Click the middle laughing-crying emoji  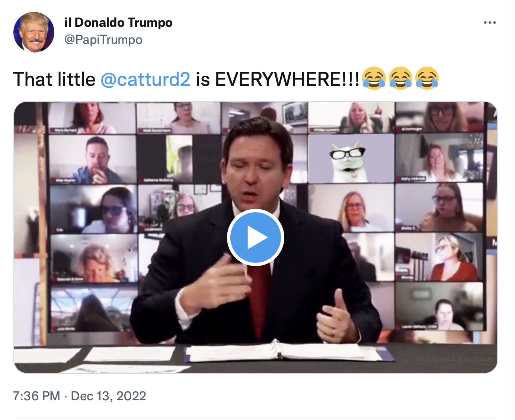(x=401, y=78)
